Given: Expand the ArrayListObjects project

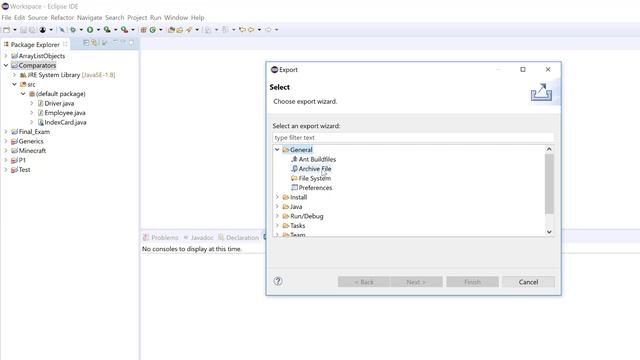Looking at the screenshot, I should tap(6, 56).
